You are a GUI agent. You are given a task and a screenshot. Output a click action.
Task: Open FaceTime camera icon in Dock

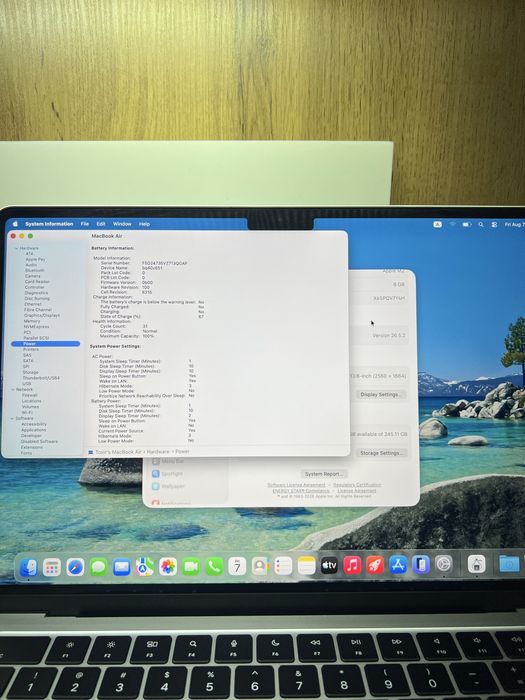[x=191, y=567]
